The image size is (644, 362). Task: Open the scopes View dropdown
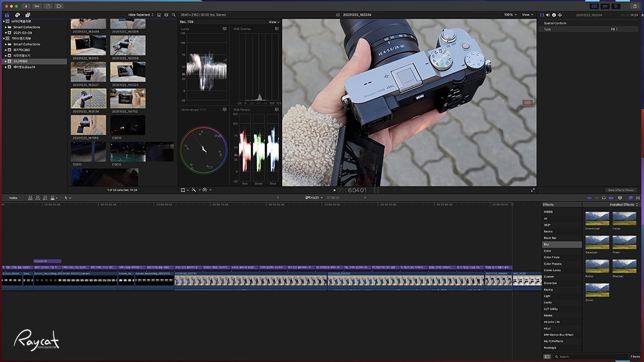[274, 22]
